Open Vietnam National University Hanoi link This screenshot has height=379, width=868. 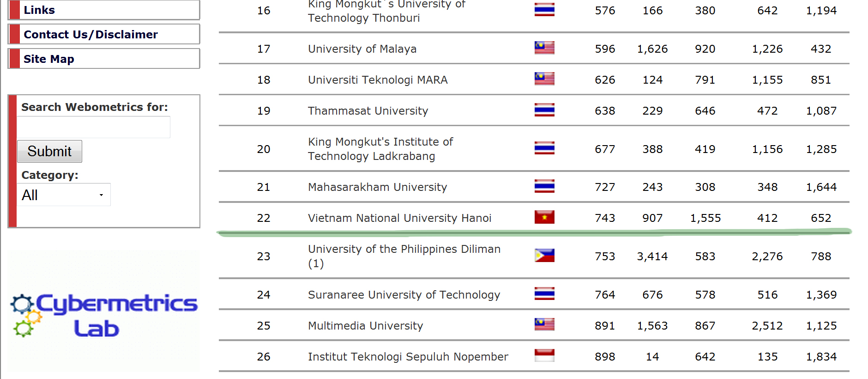click(x=399, y=218)
